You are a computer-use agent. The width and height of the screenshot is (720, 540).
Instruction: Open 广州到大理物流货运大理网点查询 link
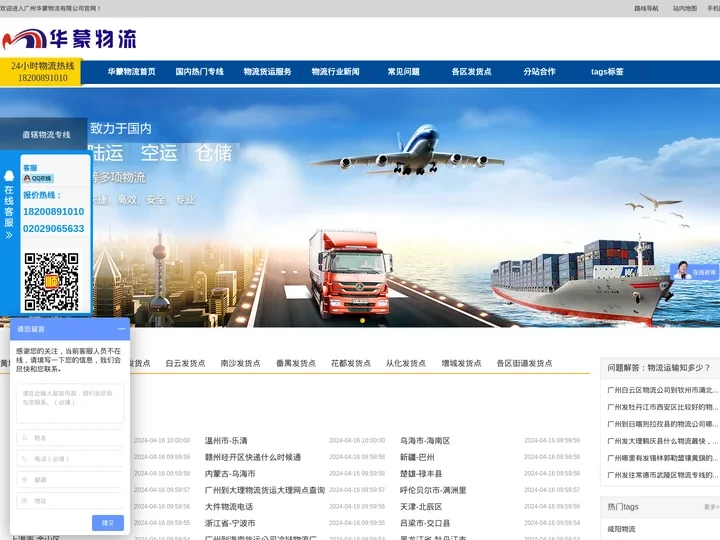tap(265, 490)
